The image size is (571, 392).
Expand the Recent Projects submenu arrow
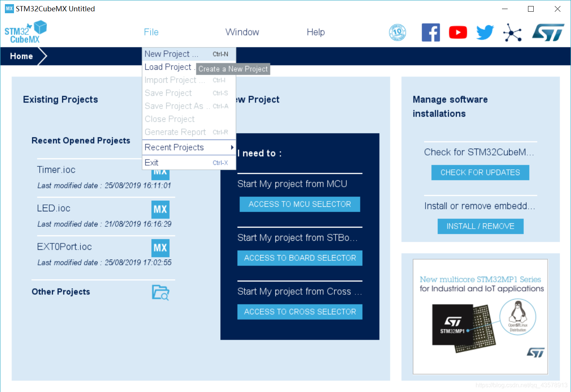coord(232,148)
